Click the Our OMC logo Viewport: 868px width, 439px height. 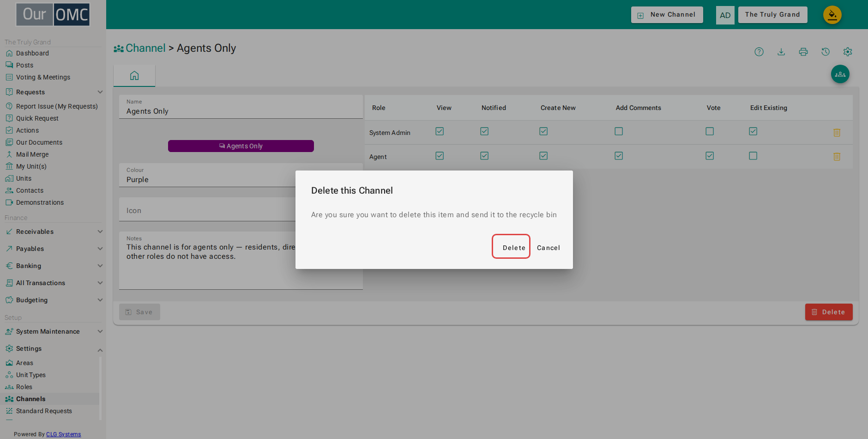53,15
